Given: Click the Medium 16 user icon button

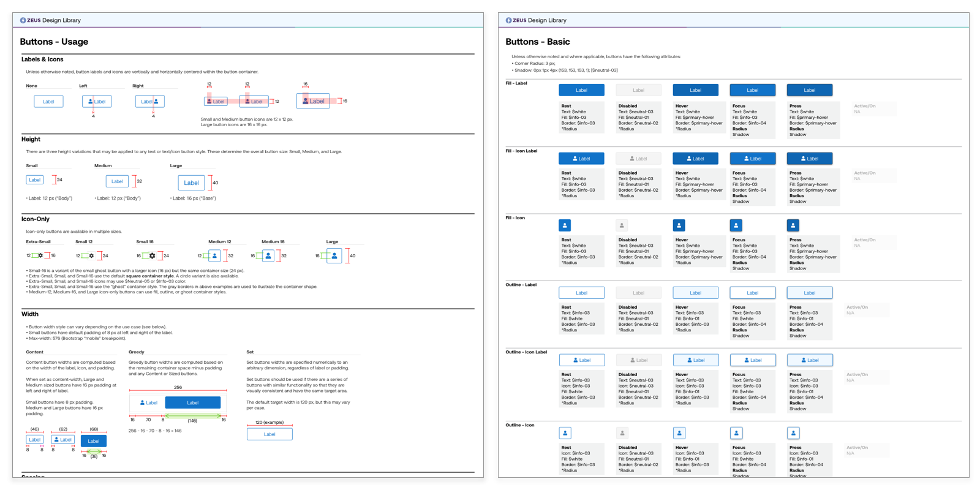Looking at the screenshot, I should click(x=268, y=256).
